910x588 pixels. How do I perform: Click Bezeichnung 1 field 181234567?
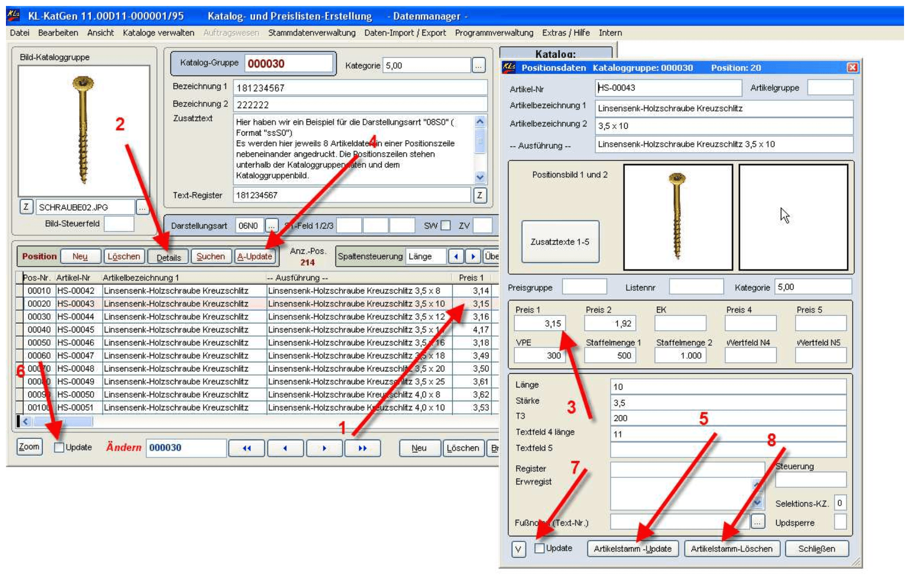(x=360, y=87)
